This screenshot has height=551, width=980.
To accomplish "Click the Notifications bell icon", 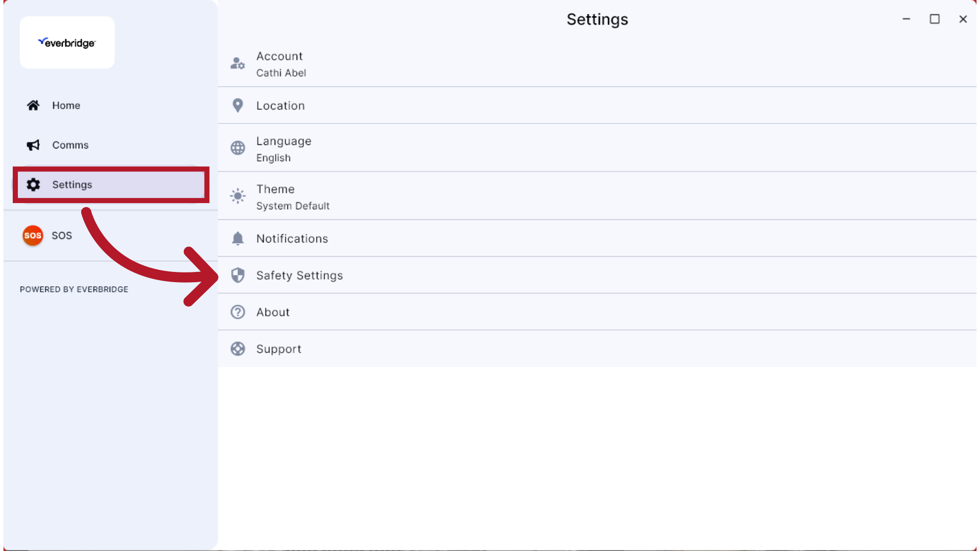I will coord(237,238).
